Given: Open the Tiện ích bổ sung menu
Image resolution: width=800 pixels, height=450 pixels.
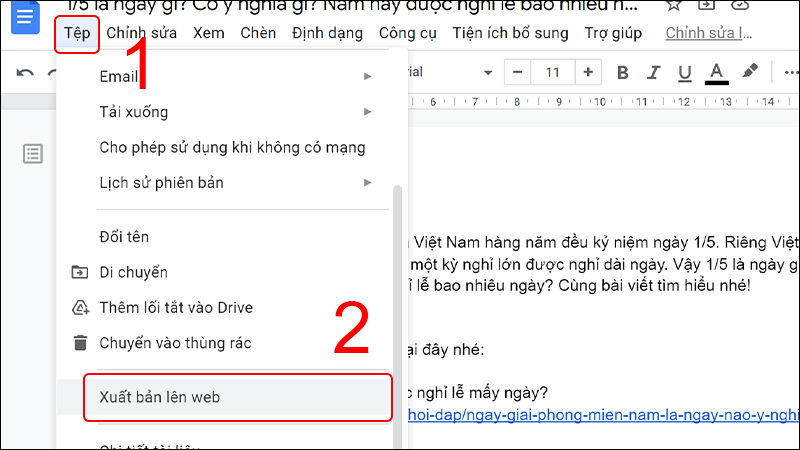Looking at the screenshot, I should (510, 33).
